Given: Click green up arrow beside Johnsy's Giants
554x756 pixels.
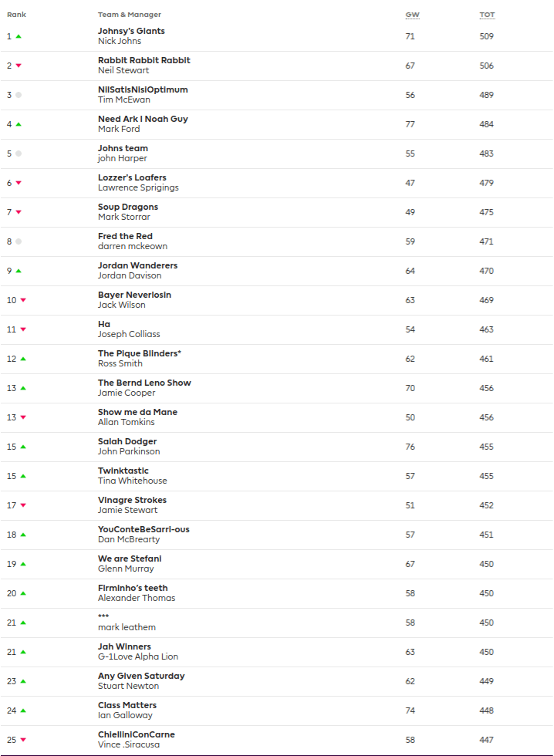Looking at the screenshot, I should pos(19,36).
